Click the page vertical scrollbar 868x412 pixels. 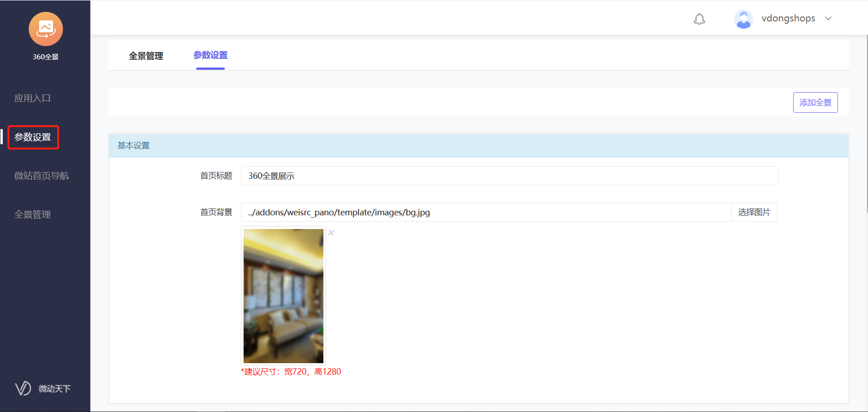[x=867, y=123]
